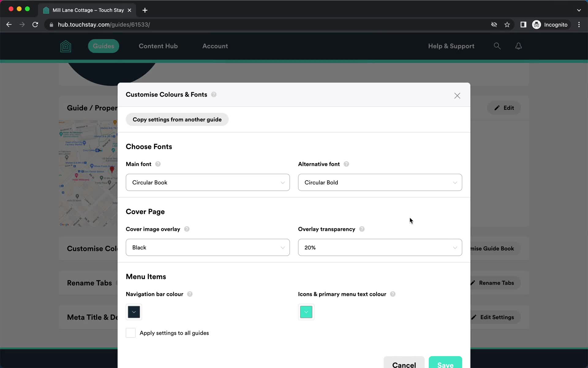The width and height of the screenshot is (588, 368).
Task: Switch to the Guides tab
Action: point(104,46)
